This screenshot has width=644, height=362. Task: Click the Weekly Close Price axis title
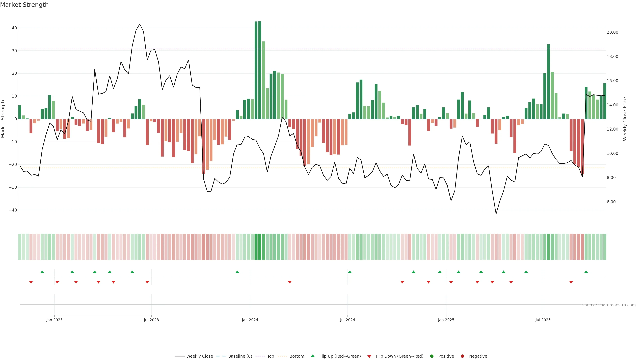tap(625, 119)
